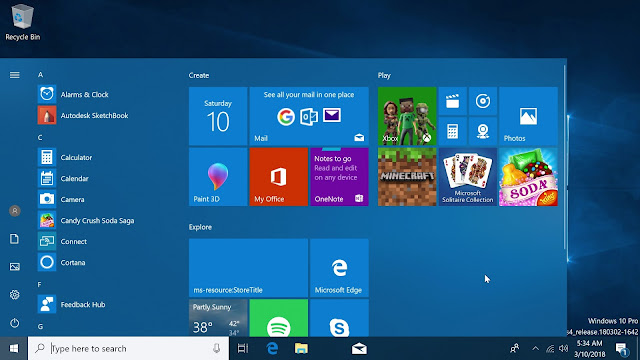Open the user account icon in Start sidebar
640x360 pixels.
click(15, 211)
